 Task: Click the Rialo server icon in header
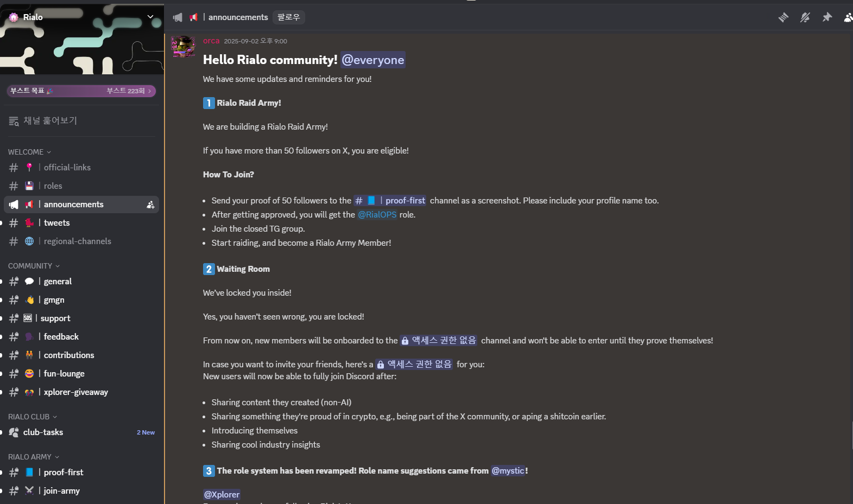pos(14,17)
